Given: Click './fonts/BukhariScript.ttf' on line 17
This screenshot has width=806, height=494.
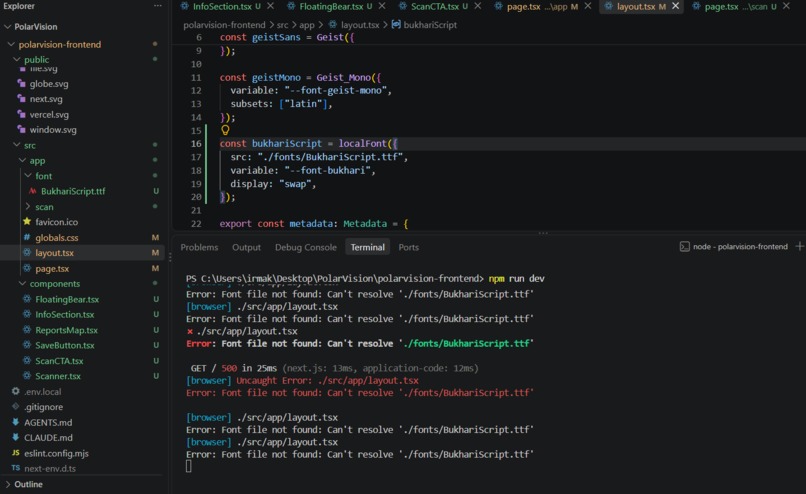Looking at the screenshot, I should pos(330,157).
